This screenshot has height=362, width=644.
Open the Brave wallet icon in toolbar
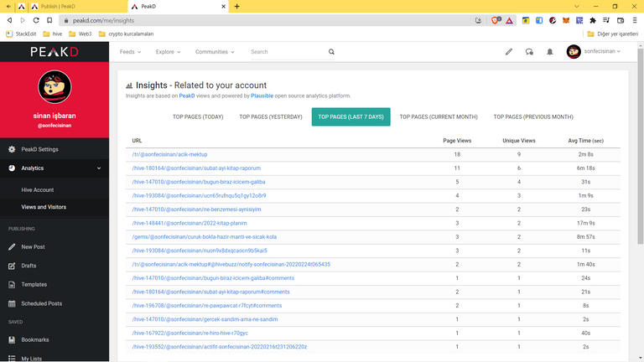pyautogui.click(x=621, y=20)
